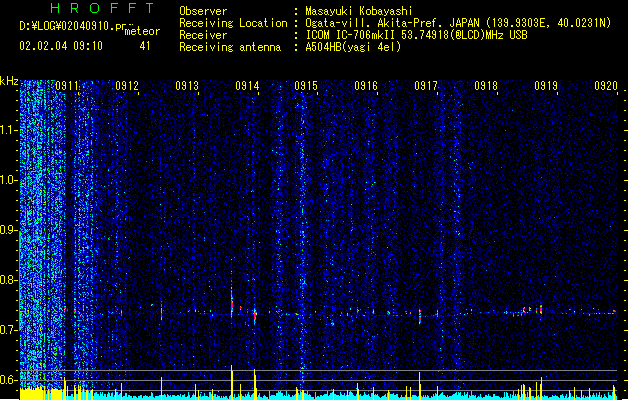
Task: Click the 0918 time marker
Action: [486, 86]
